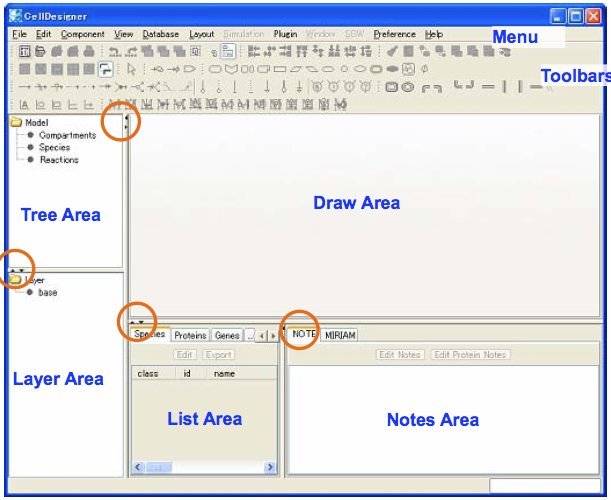Select the Phenotype hexagon species tool
The image size is (611, 500).
pos(328,69)
